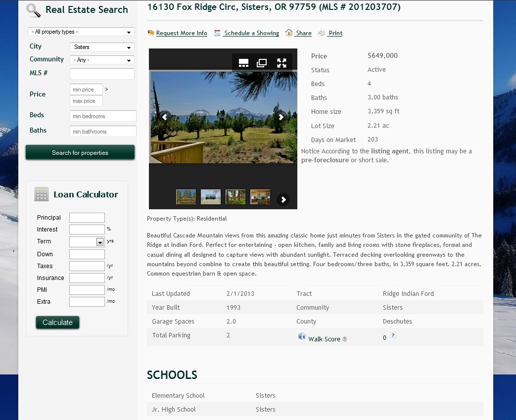Expand the Term years dropdown
Screen dimensions: 516x420
coord(99,241)
